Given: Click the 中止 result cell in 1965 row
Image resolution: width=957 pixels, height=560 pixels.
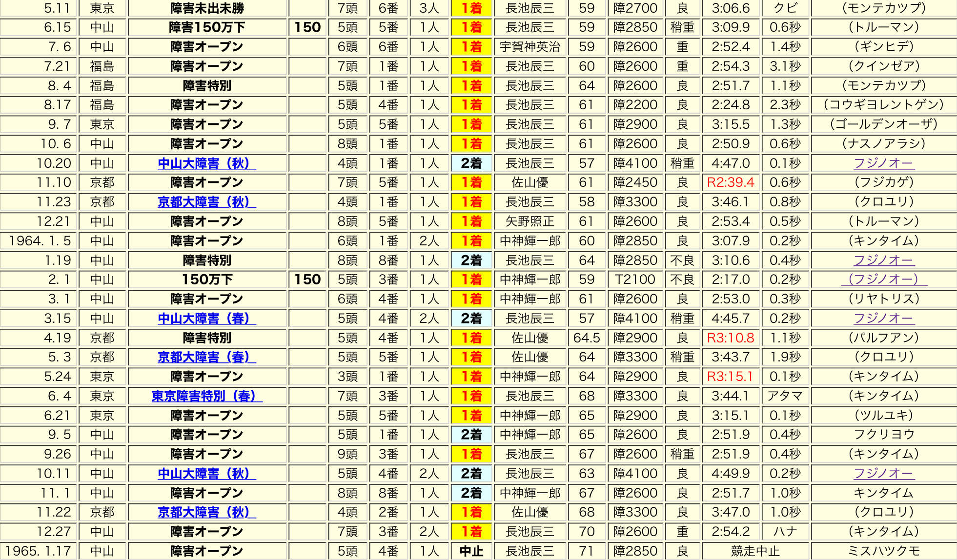Looking at the screenshot, I should pos(471,551).
